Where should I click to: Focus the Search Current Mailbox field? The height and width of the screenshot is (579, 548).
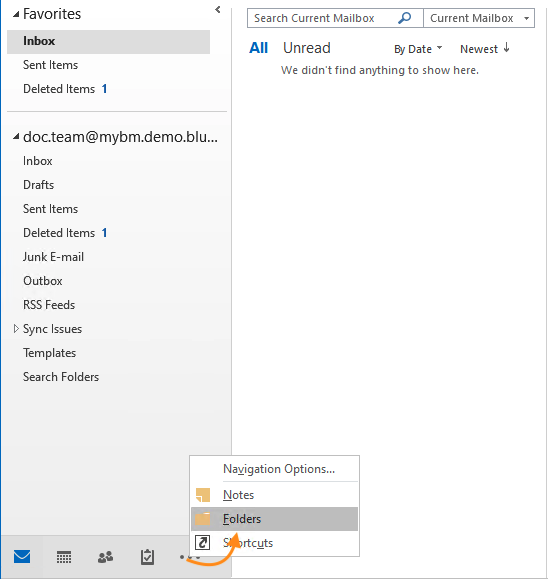322,18
